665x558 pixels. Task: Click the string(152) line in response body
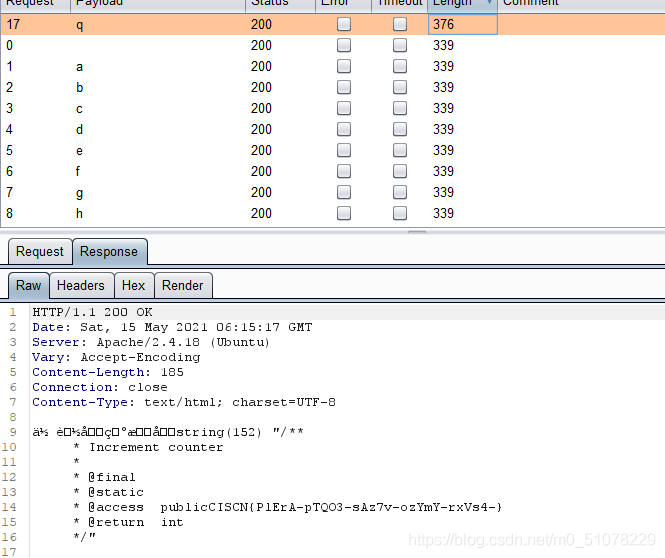click(x=168, y=432)
